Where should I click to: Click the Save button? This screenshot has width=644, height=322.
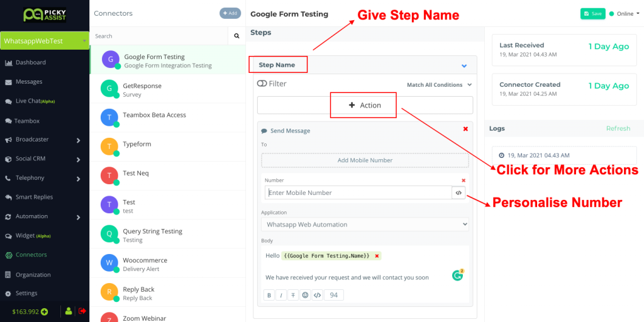click(592, 14)
